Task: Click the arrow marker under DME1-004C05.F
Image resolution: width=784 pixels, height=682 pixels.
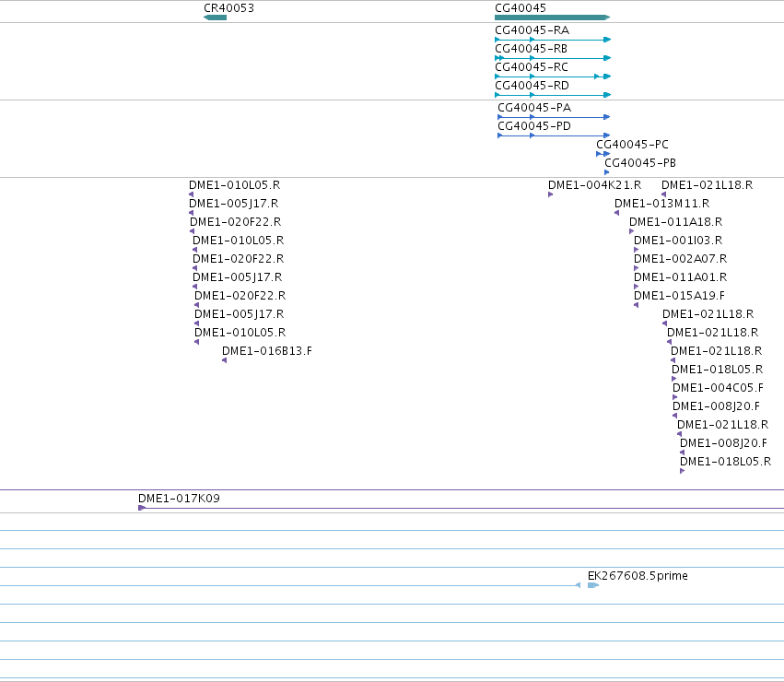Action: pyautogui.click(x=675, y=397)
